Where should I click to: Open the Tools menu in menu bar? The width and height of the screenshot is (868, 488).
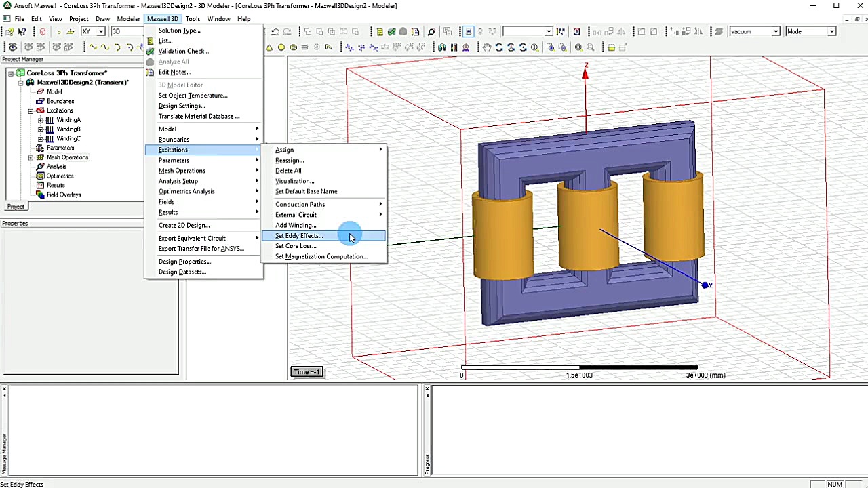193,19
